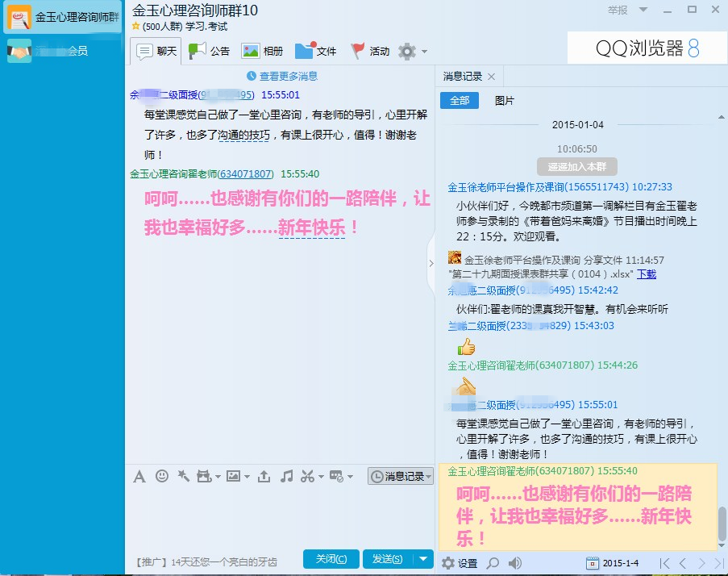Open the image insert dropdown arrow
This screenshot has width=728, height=576.
point(246,477)
